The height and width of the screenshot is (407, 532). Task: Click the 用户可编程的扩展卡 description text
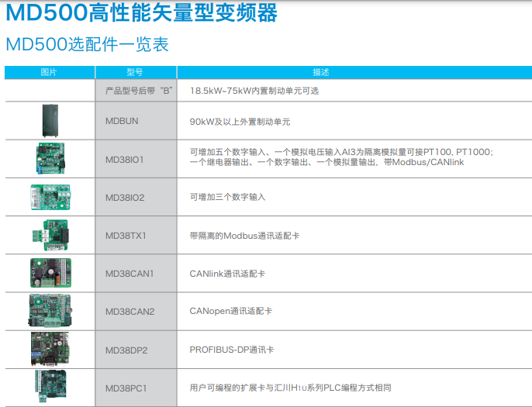[x=290, y=388]
